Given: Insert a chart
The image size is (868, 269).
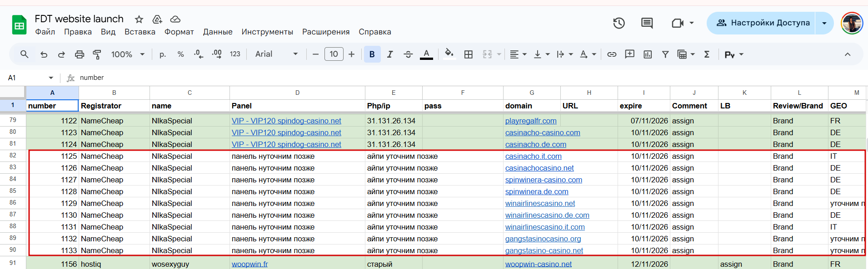Looking at the screenshot, I should (648, 54).
